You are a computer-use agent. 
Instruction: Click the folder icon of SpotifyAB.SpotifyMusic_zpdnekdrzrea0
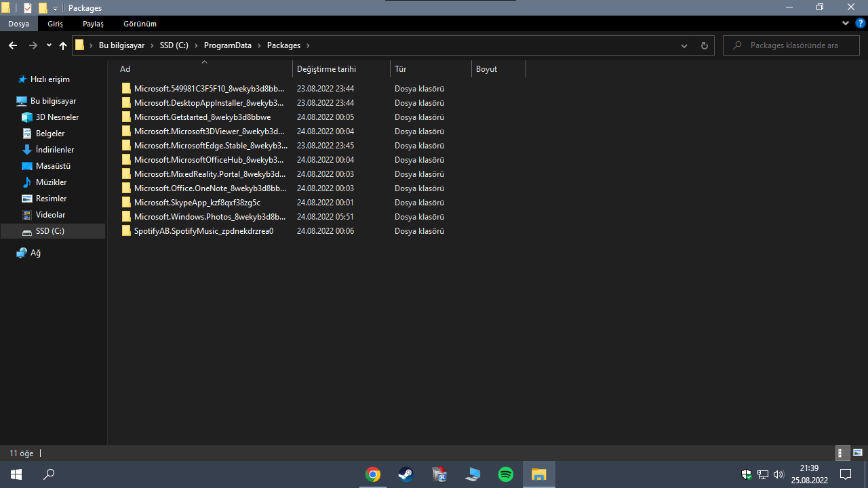pyautogui.click(x=126, y=231)
